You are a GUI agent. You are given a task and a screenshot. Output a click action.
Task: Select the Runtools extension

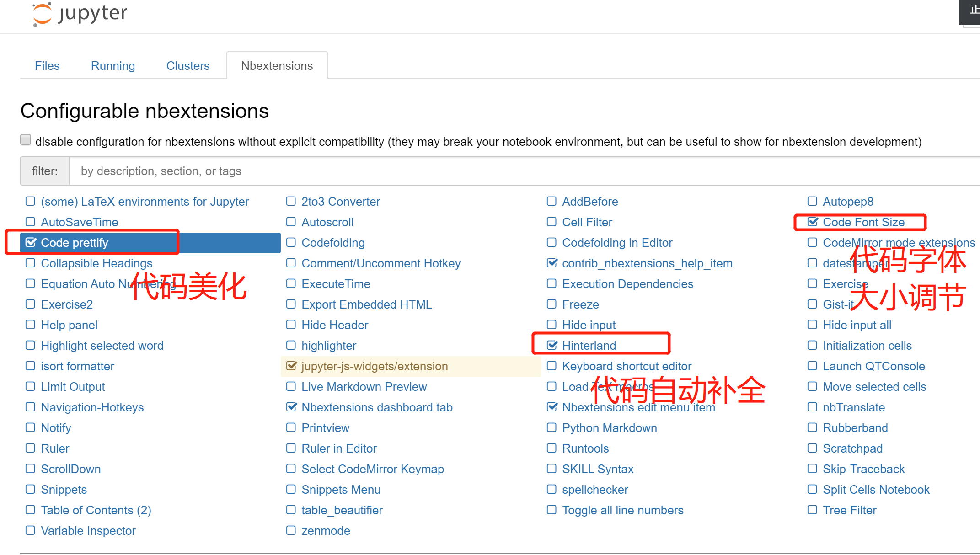point(585,448)
